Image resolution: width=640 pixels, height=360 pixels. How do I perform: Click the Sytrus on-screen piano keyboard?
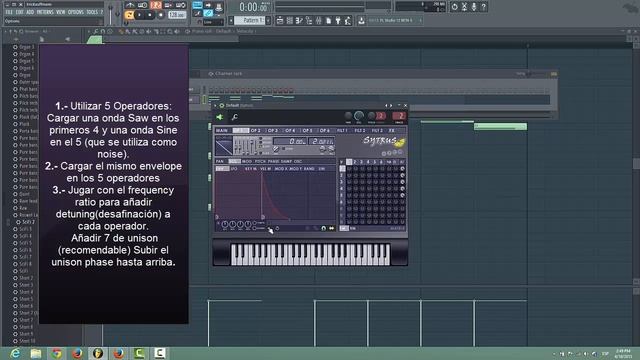point(310,255)
